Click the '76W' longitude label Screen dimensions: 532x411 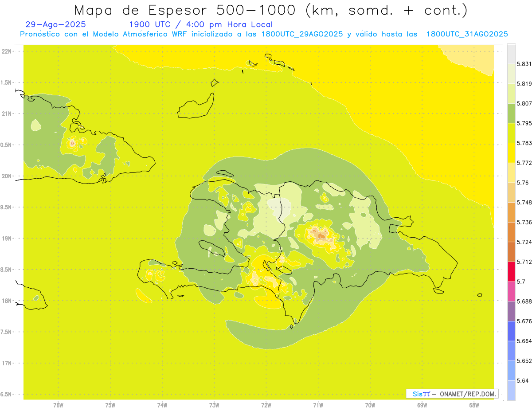click(58, 405)
